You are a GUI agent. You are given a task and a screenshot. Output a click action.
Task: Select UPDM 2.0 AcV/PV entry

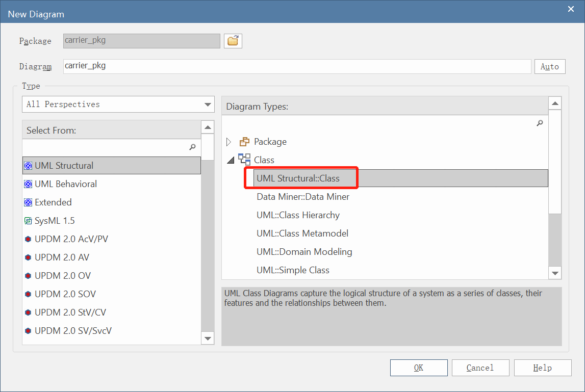112,239
